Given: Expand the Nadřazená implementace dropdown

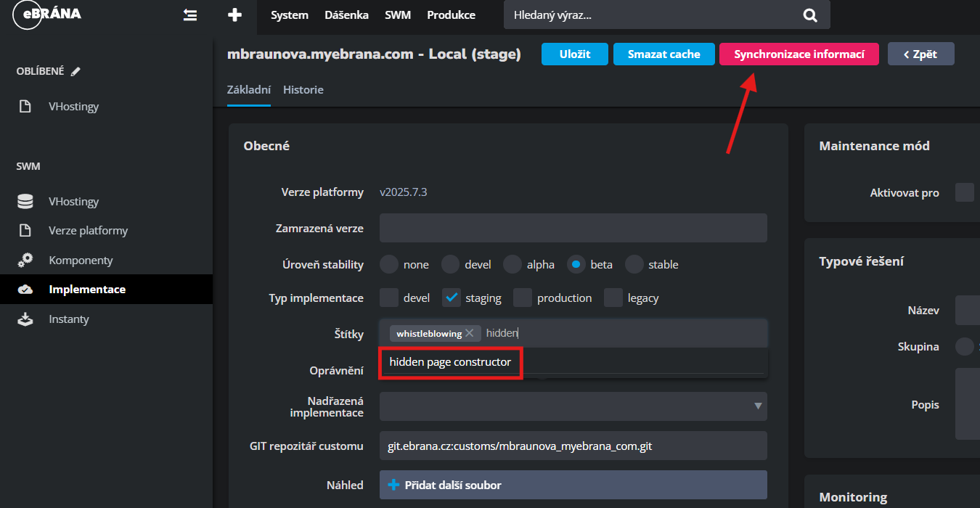Looking at the screenshot, I should tap(757, 406).
